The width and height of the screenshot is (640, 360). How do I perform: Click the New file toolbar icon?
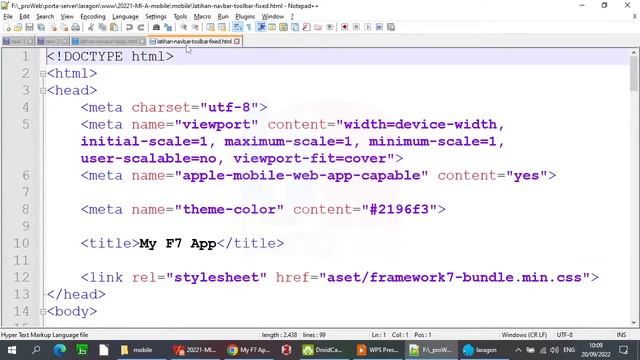[x=7, y=27]
